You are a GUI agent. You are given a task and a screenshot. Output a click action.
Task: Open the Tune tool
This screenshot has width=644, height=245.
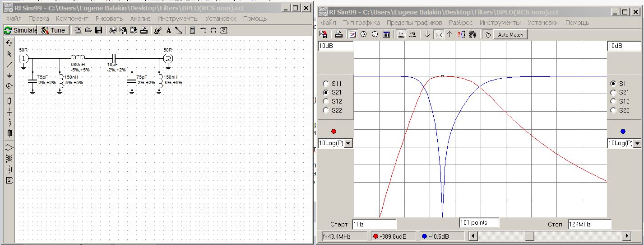53,30
